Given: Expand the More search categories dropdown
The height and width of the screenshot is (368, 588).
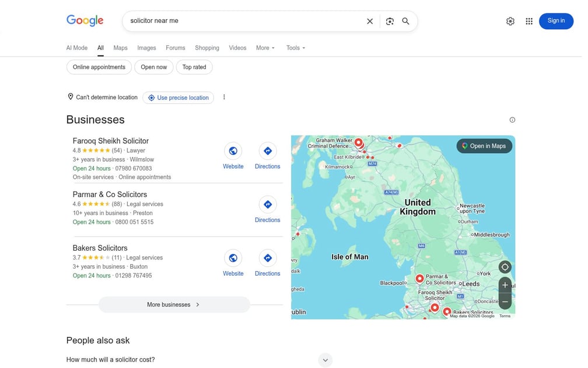Looking at the screenshot, I should coord(265,48).
